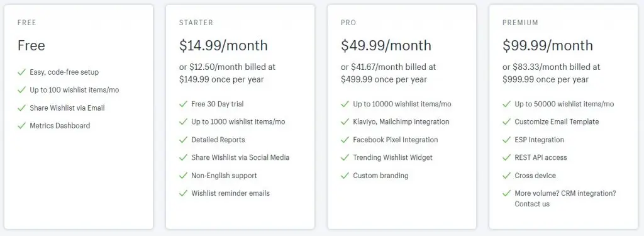Click Share Wishlist via Social Media text

[x=240, y=157]
